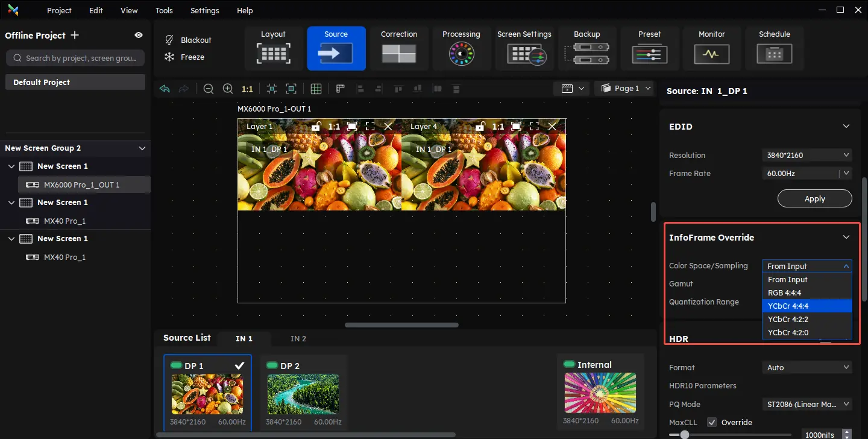This screenshot has width=868, height=439.
Task: Open the Correction module
Action: coord(399,48)
